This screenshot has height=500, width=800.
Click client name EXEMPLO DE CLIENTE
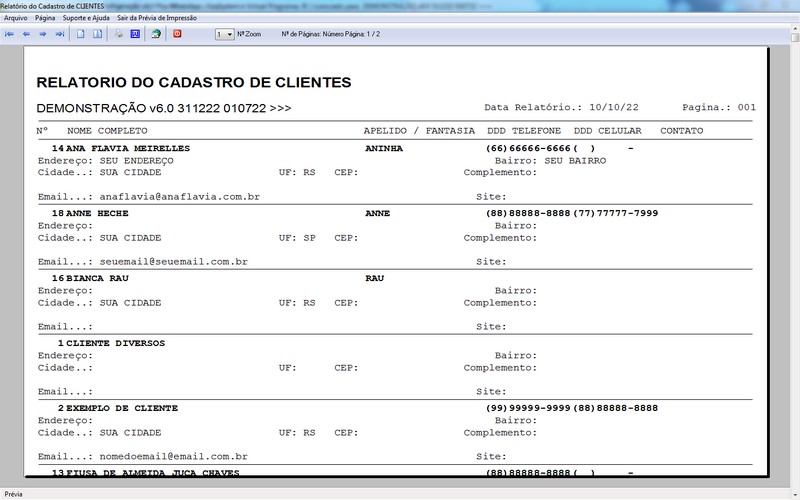coord(122,408)
